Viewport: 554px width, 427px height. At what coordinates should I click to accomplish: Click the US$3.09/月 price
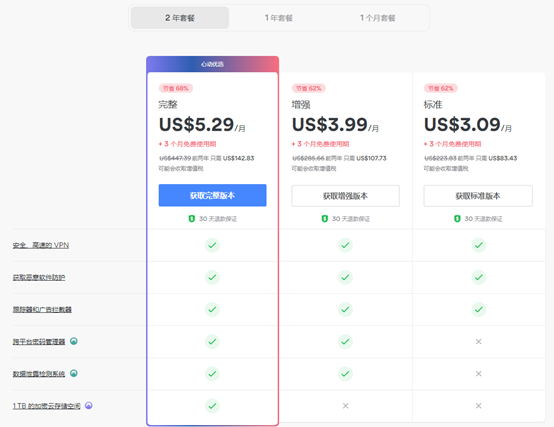click(467, 124)
